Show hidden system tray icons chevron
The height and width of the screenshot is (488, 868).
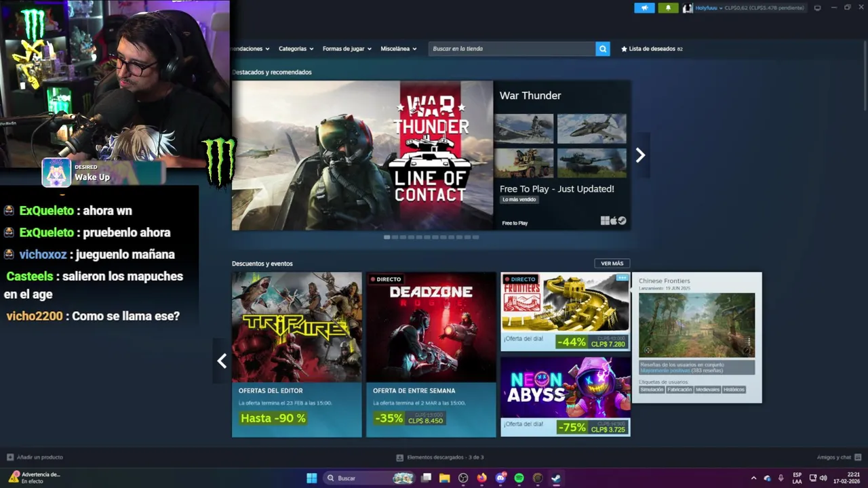[753, 478]
